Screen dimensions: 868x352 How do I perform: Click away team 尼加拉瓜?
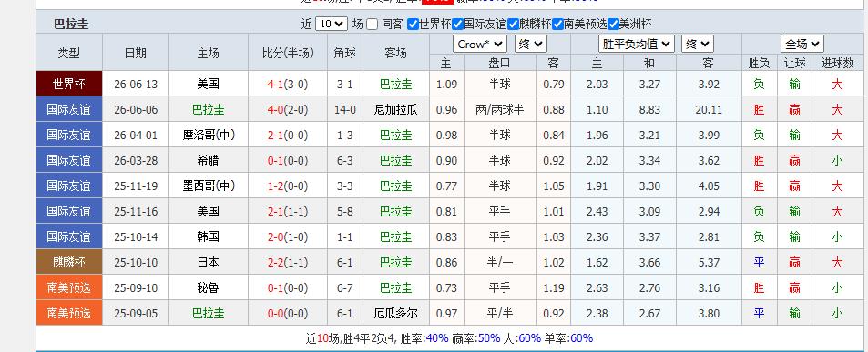click(396, 110)
